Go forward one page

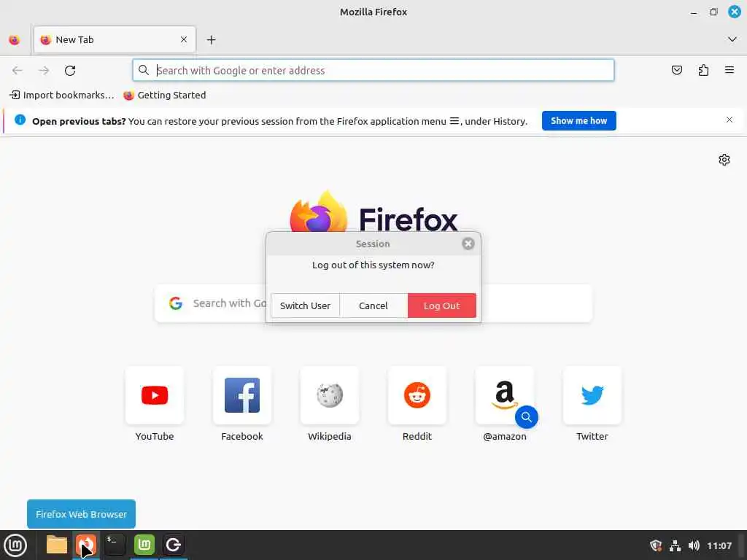pyautogui.click(x=44, y=71)
